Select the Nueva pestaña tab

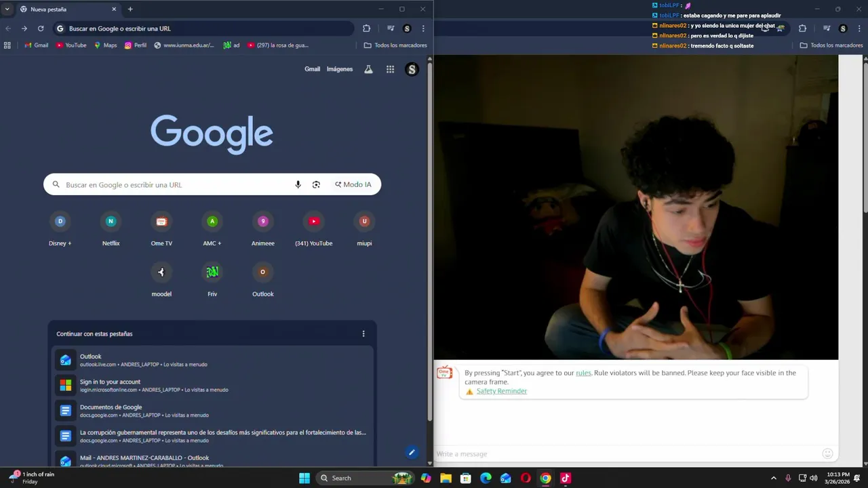tap(68, 9)
